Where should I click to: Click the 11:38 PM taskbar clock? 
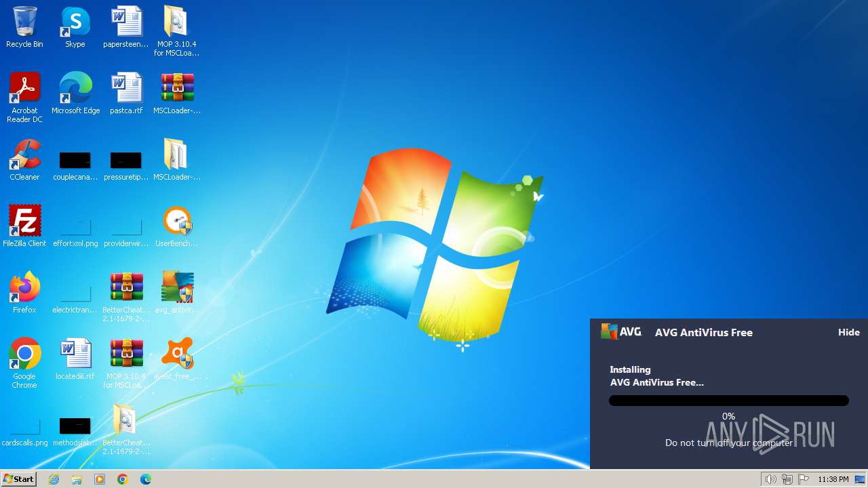click(833, 479)
